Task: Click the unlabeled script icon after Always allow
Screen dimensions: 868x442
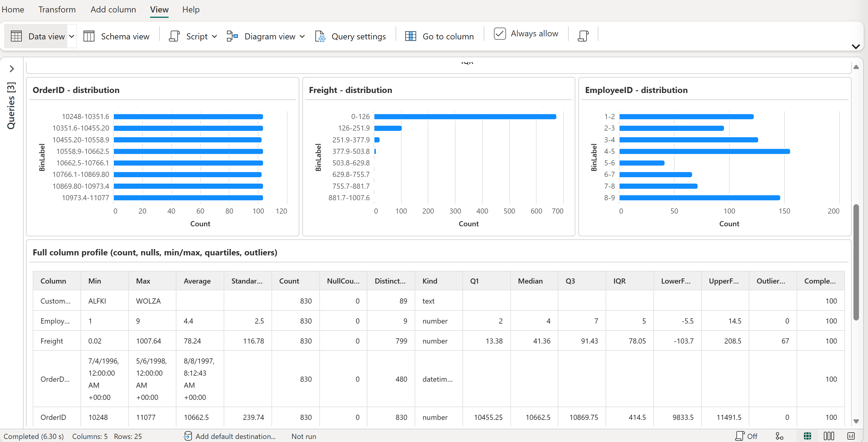Action: pos(583,36)
